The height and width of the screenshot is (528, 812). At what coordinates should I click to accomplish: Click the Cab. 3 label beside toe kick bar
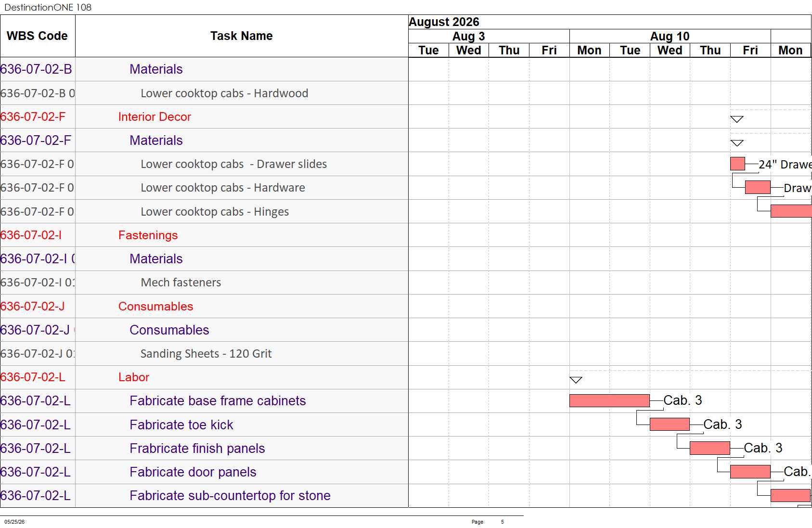coord(722,425)
